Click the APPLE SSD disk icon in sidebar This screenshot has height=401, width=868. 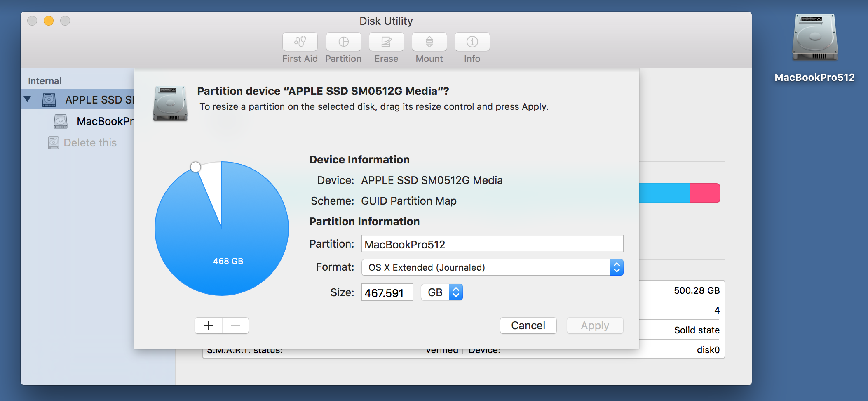click(49, 99)
